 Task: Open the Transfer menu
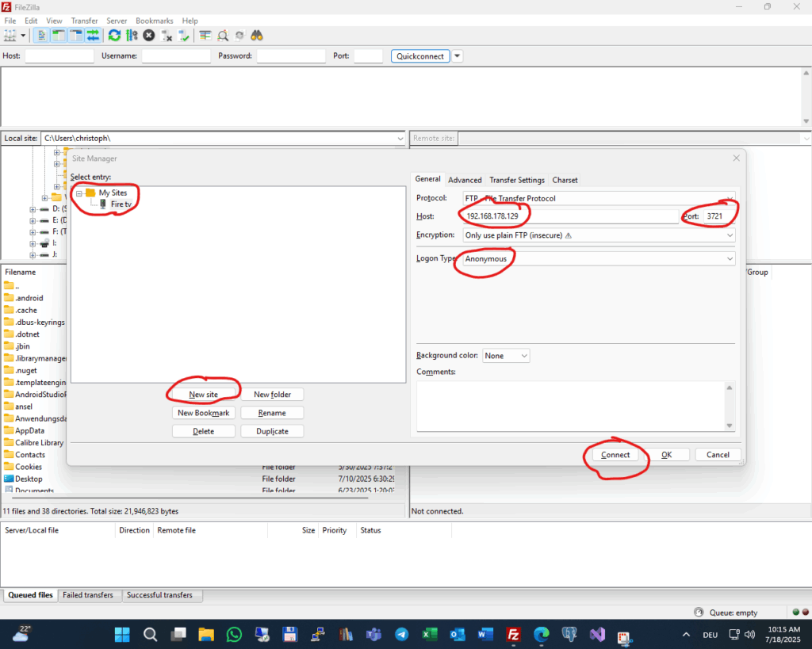[x=84, y=21]
